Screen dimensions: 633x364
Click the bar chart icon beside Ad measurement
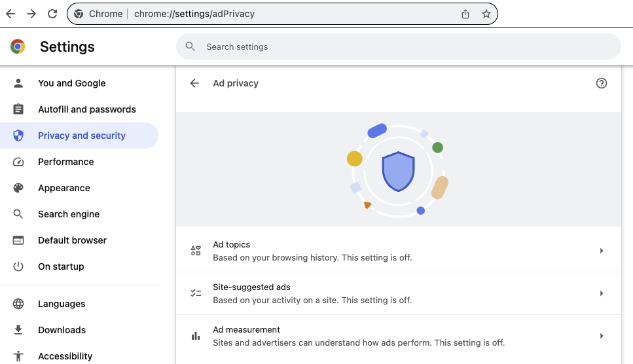tap(196, 336)
